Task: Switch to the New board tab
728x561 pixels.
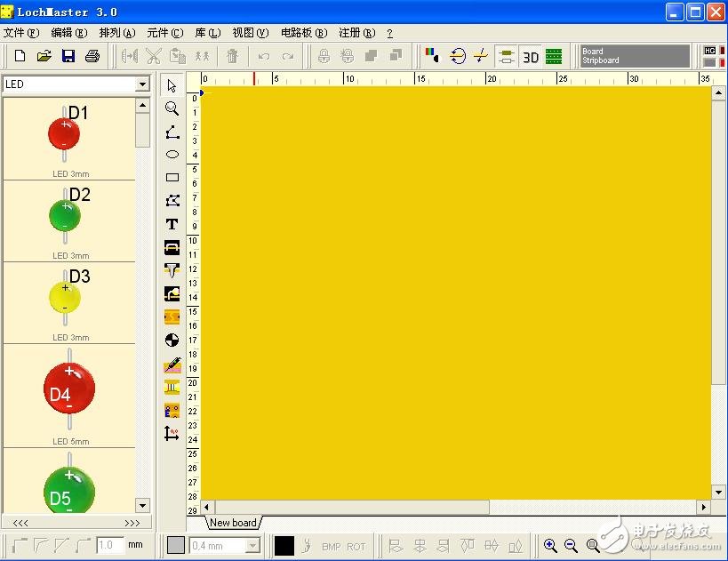Action: click(x=233, y=523)
